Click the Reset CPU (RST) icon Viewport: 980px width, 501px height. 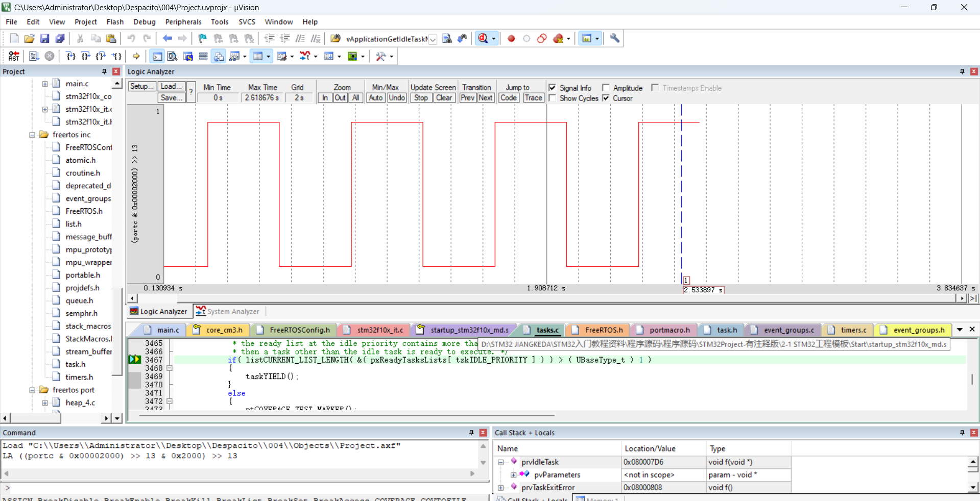coord(14,56)
